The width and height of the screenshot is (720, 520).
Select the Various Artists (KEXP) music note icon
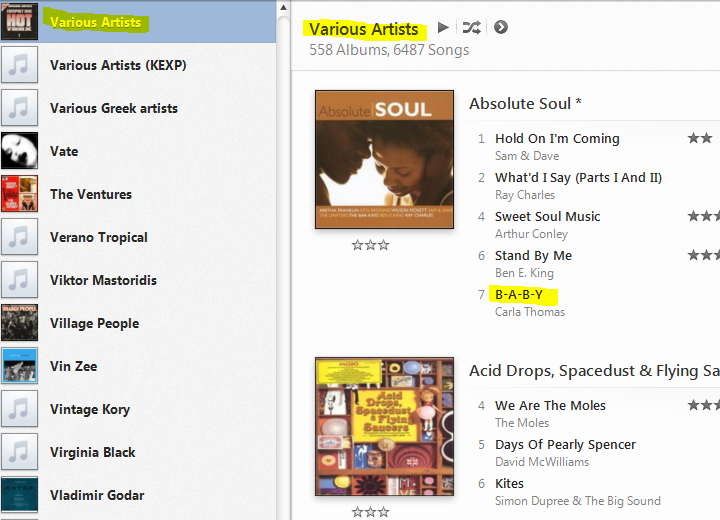coord(19,65)
